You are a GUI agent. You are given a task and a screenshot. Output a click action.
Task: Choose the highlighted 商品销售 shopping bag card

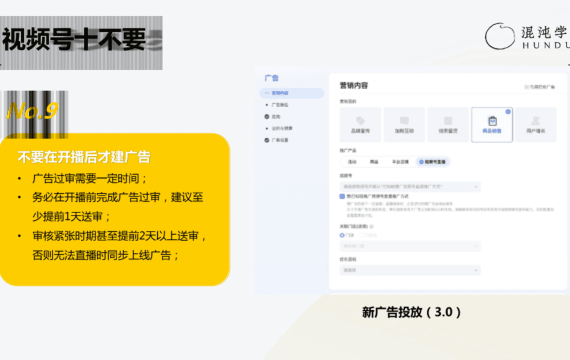click(492, 125)
